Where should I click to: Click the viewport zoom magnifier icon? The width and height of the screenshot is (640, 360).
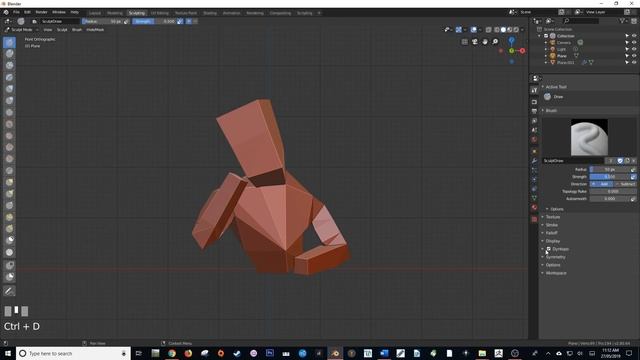click(x=495, y=42)
